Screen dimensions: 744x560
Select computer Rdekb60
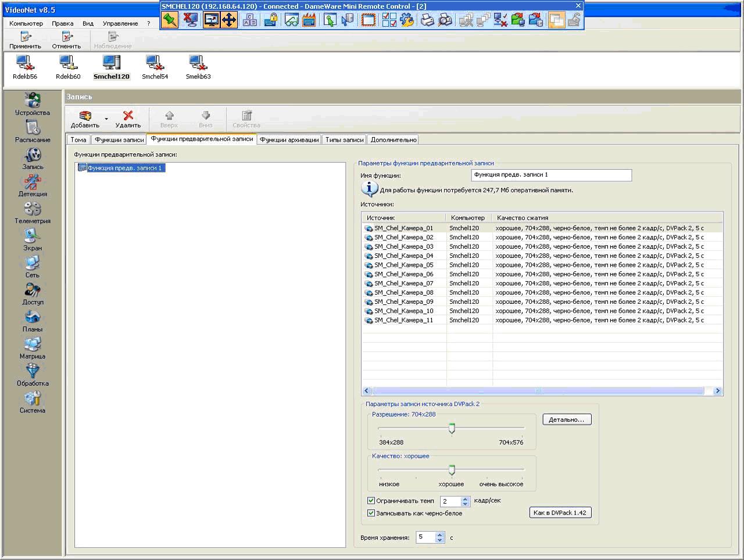[68, 67]
